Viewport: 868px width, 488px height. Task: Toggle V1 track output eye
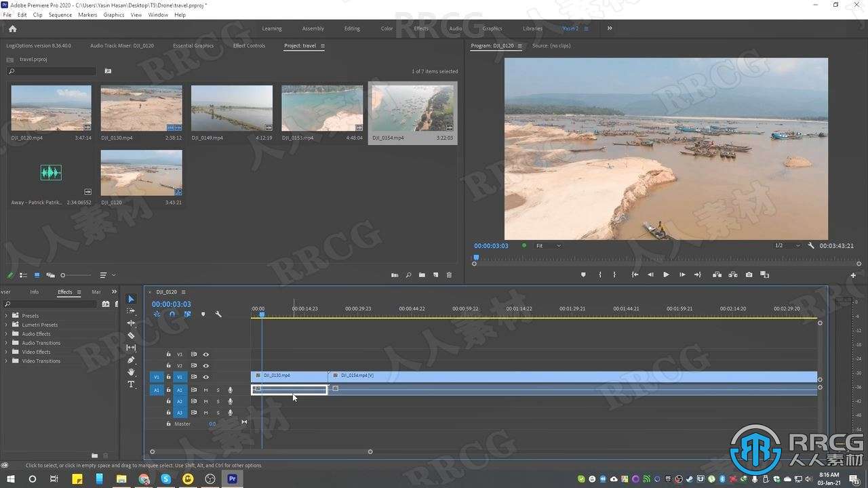[206, 377]
